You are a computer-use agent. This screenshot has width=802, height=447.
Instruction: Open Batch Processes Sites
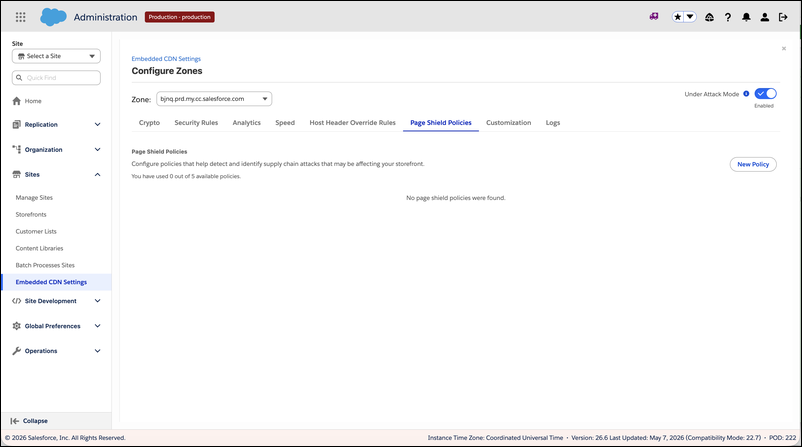coord(45,265)
